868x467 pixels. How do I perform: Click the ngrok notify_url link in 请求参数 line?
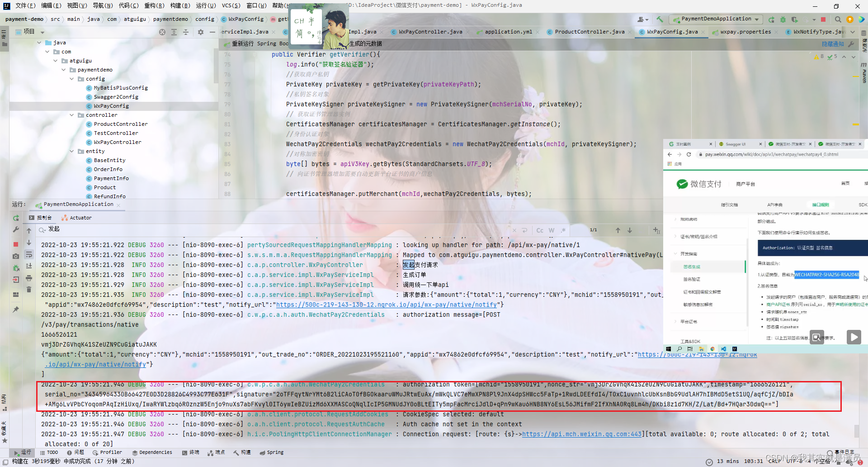coord(387,305)
